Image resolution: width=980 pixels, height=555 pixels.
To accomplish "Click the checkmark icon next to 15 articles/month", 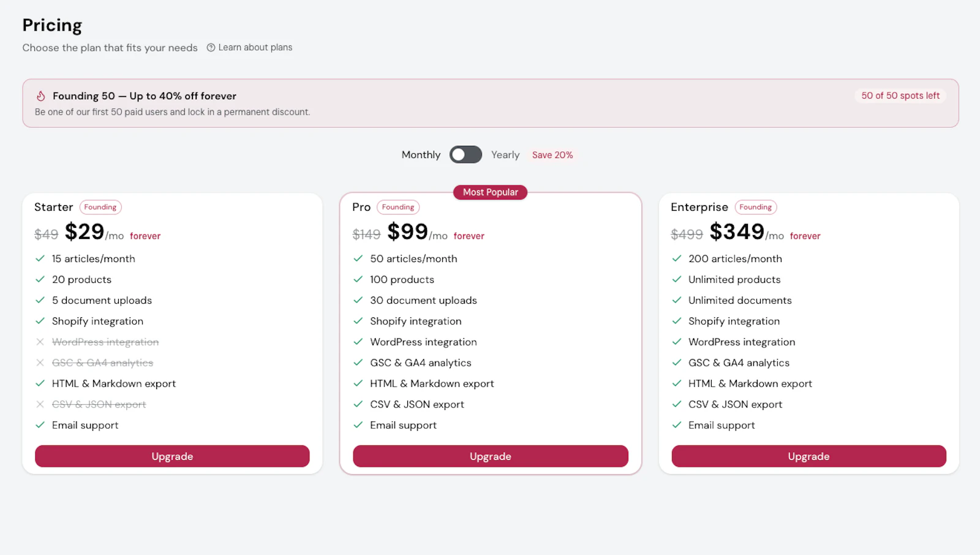I will click(x=40, y=259).
